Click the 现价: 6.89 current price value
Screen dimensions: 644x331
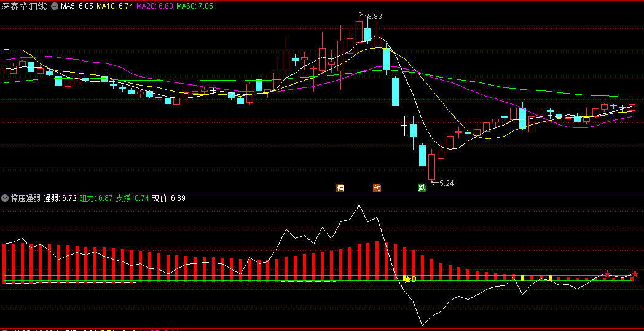pos(169,198)
